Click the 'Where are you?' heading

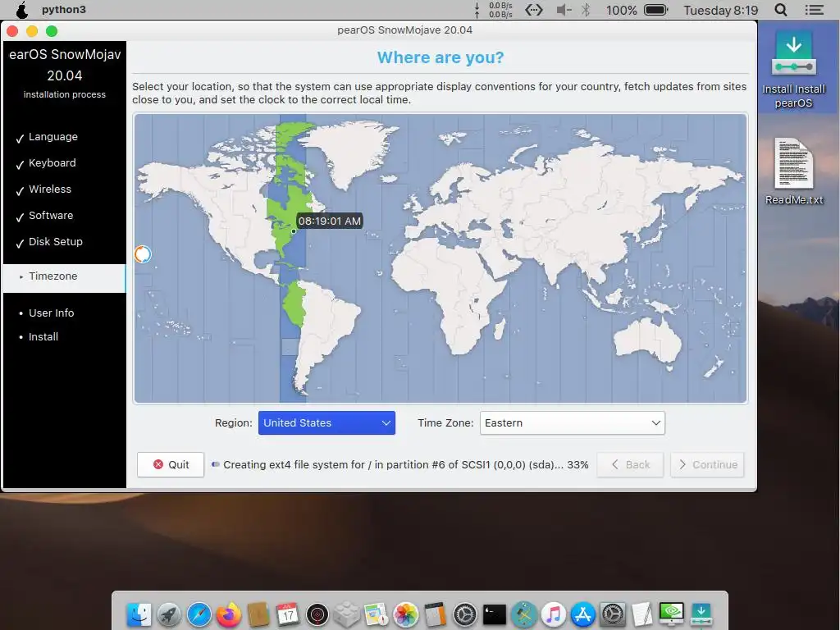[441, 57]
